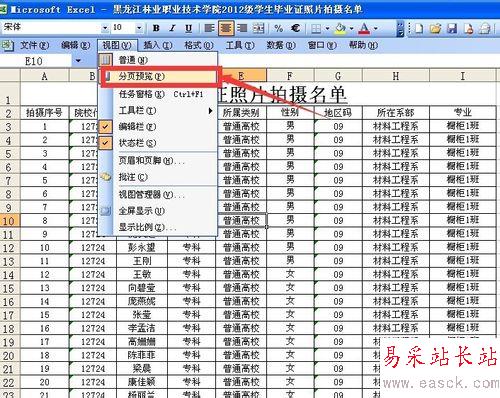The image size is (500, 398).
Task: Click cell containing 王刚
Action: [142, 261]
